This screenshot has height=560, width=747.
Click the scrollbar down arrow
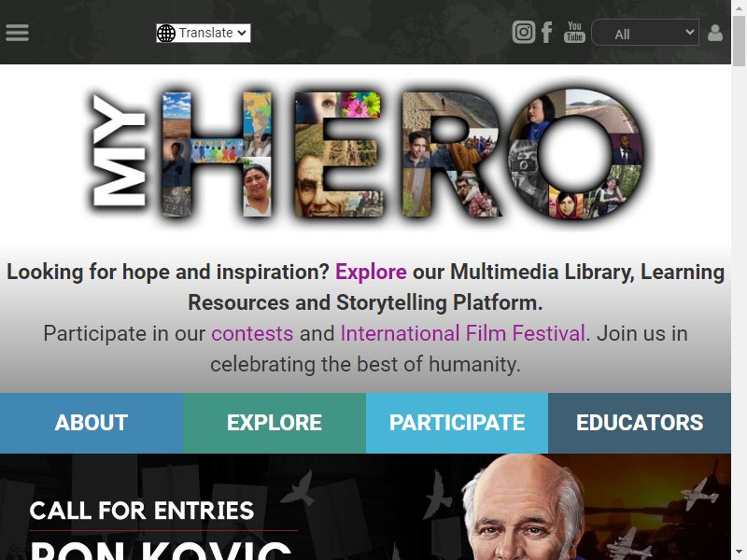tap(739, 552)
